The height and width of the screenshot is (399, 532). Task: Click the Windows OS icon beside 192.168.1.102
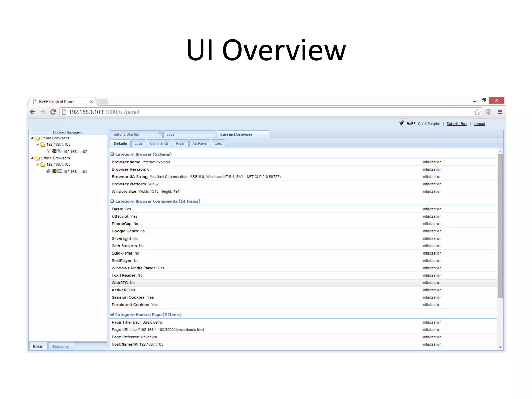54,151
